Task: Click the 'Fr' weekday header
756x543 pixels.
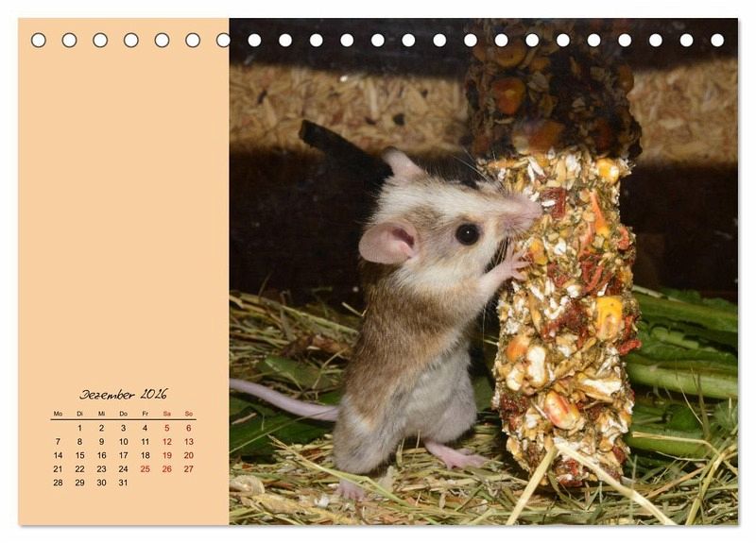Action: (x=146, y=414)
